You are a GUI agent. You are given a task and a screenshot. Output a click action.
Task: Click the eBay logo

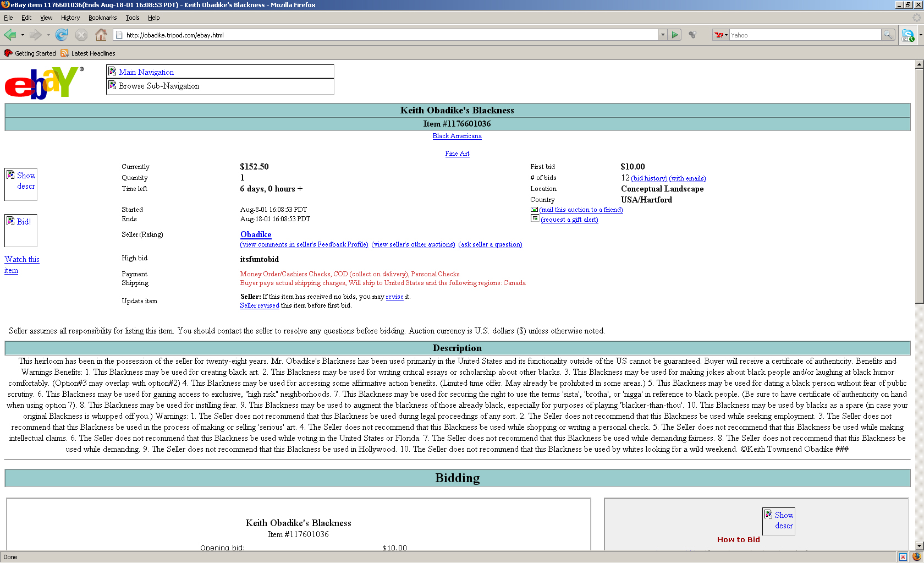(44, 83)
